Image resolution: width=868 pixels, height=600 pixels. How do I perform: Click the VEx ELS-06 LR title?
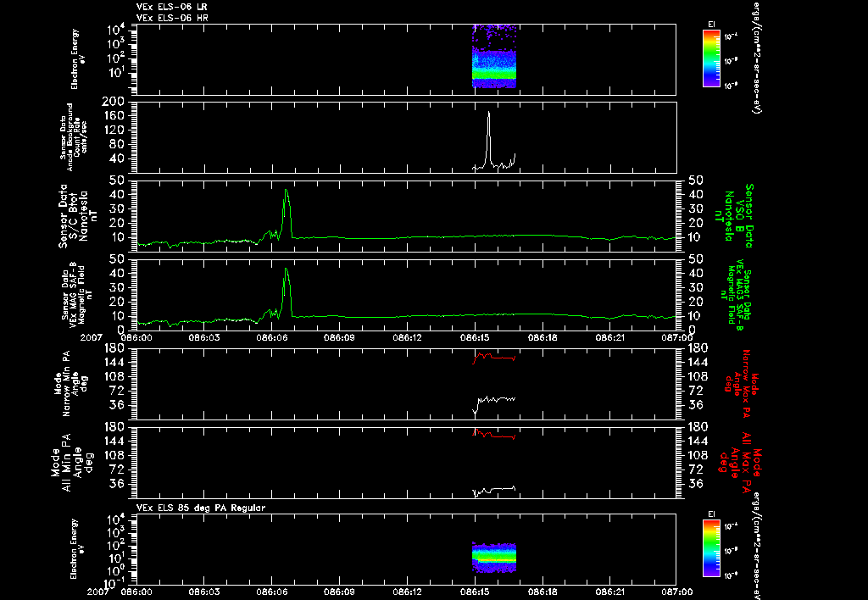click(x=171, y=7)
